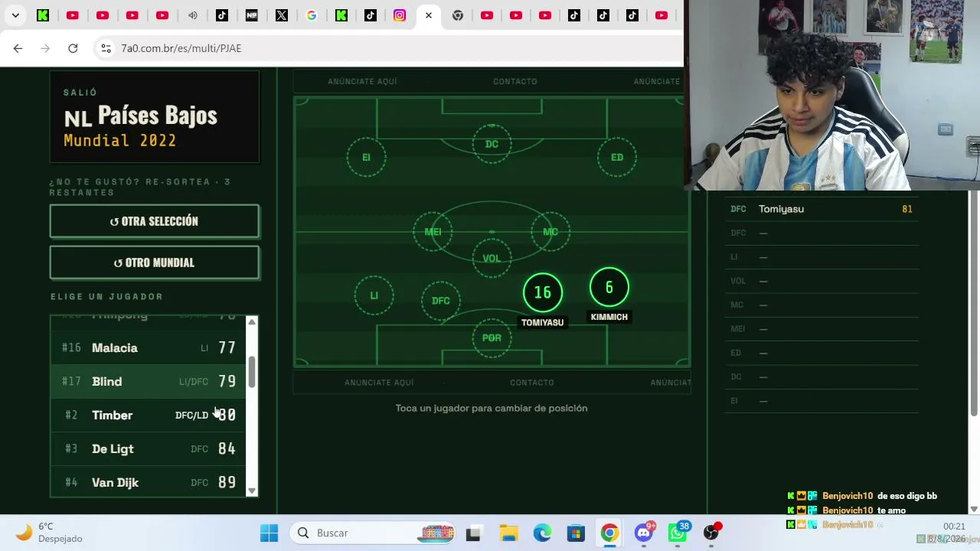Open bottom CONTACTO link below pitch
The image size is (980, 551).
[532, 383]
